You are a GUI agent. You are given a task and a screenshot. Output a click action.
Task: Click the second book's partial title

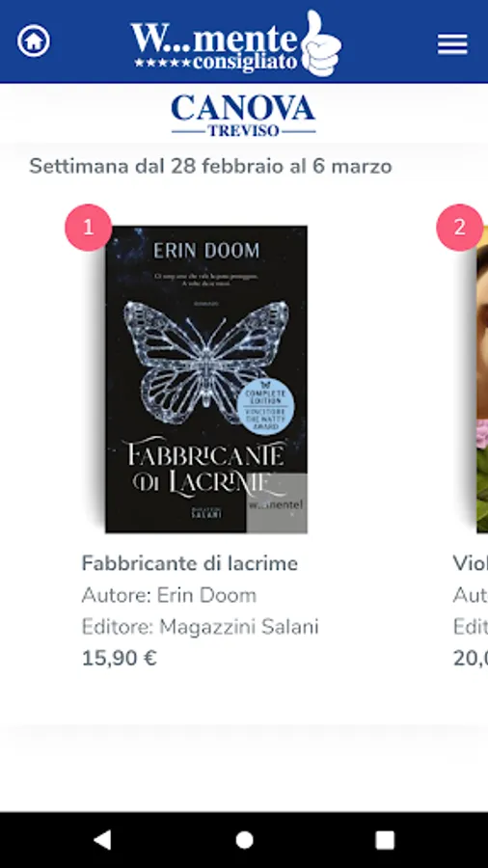pyautogui.click(x=471, y=563)
